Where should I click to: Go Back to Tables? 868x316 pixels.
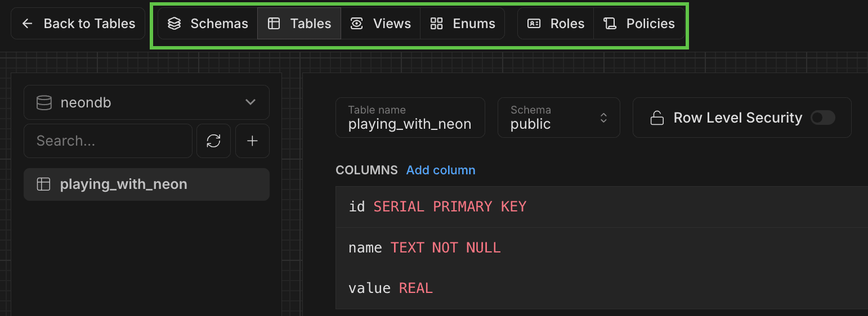(78, 24)
